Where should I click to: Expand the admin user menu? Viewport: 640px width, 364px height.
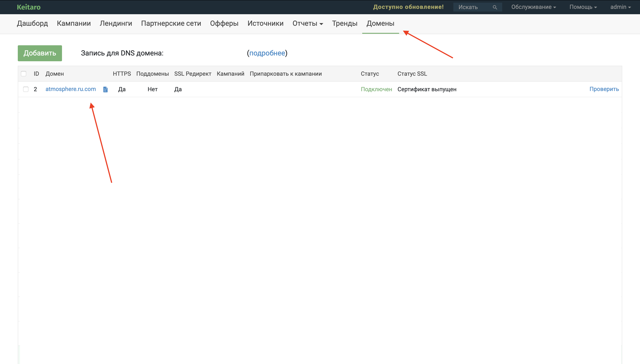click(x=620, y=7)
